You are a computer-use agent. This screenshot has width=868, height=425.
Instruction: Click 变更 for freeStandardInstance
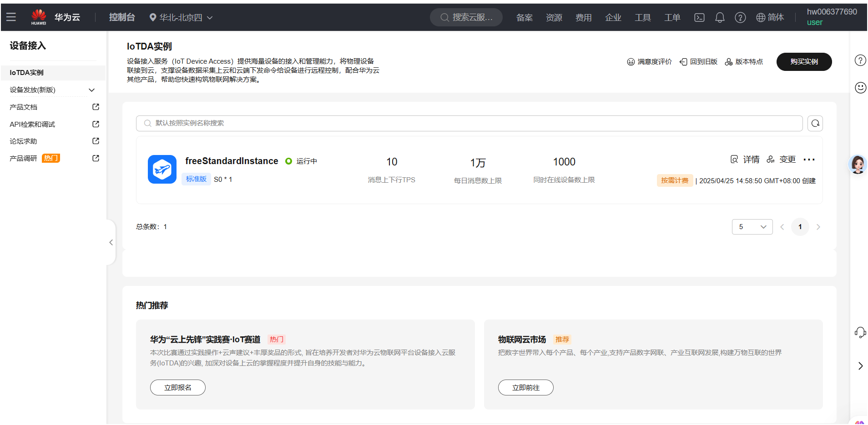point(781,160)
